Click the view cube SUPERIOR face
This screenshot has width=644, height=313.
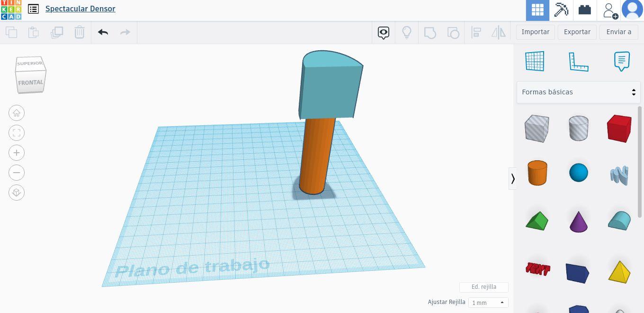pyautogui.click(x=30, y=64)
